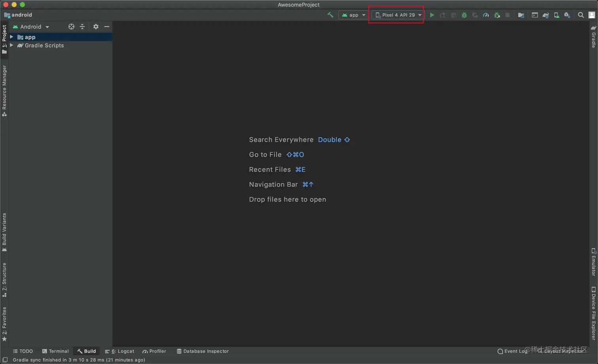Click Apply Changes and Restart Activity icon
Viewport: 598px width, 364px height.
click(443, 15)
